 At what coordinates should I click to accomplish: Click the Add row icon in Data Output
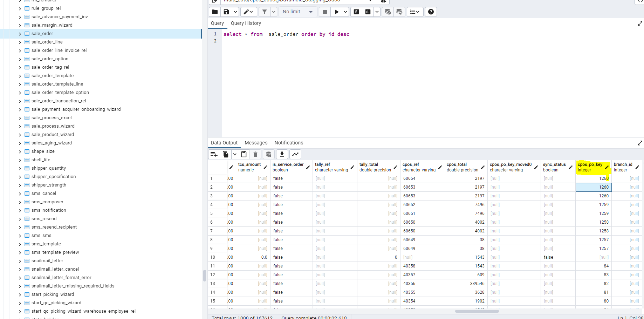[x=214, y=154]
